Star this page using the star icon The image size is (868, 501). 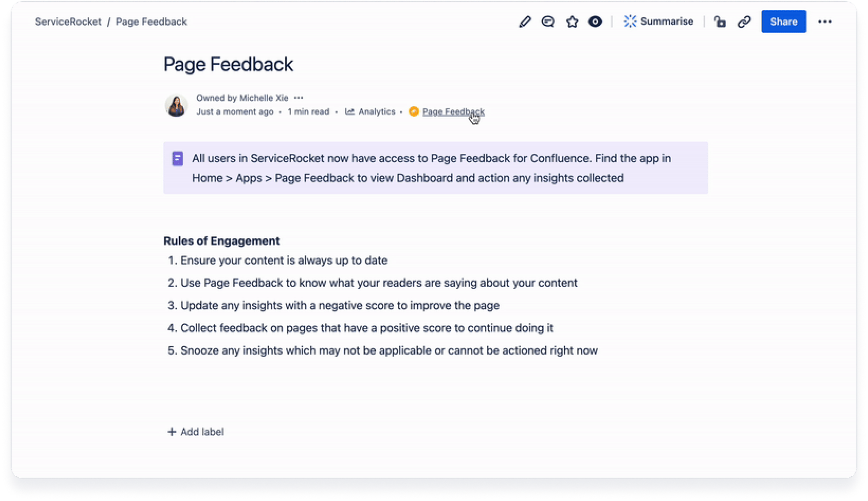click(x=572, y=22)
